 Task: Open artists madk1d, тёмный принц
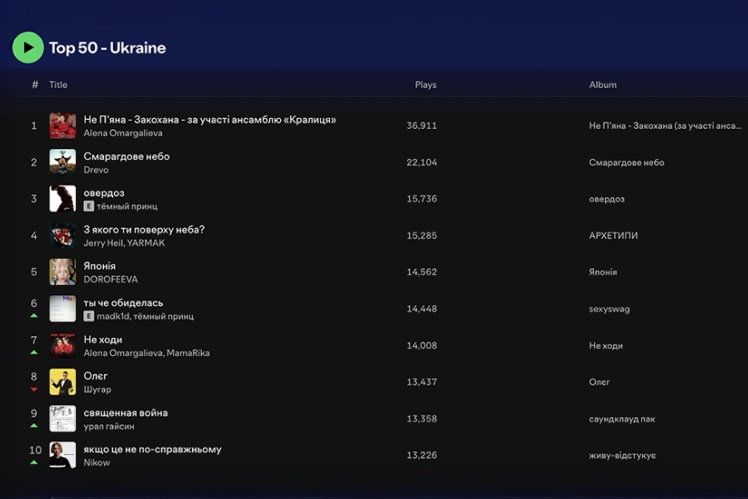[x=145, y=316]
